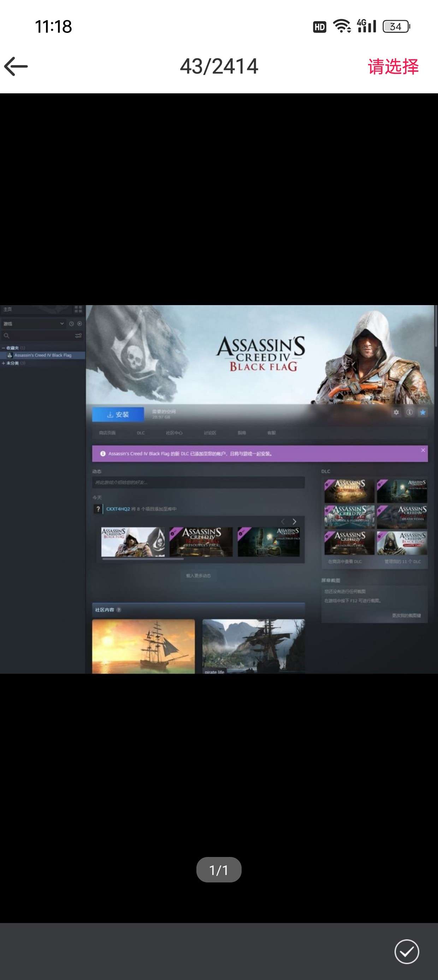
Task: Click the 43/2414 counter text
Action: [219, 66]
